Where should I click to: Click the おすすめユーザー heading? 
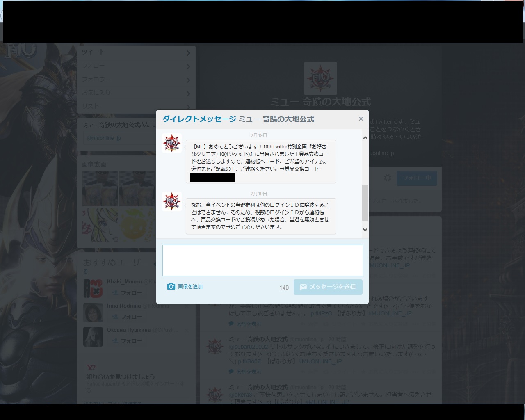tap(116, 262)
